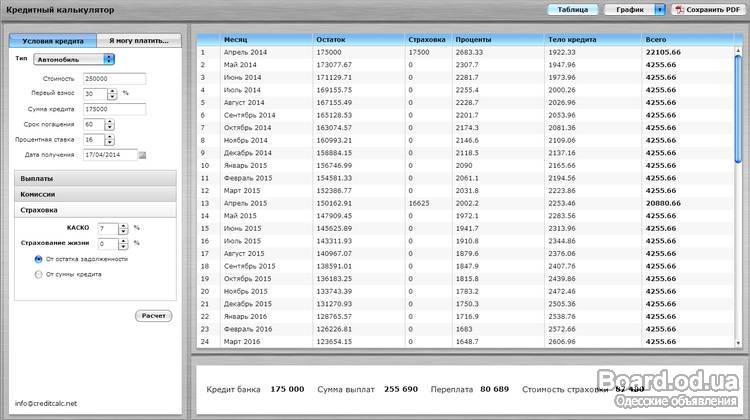
Task: Expand the Комиссии section
Action: 95,194
